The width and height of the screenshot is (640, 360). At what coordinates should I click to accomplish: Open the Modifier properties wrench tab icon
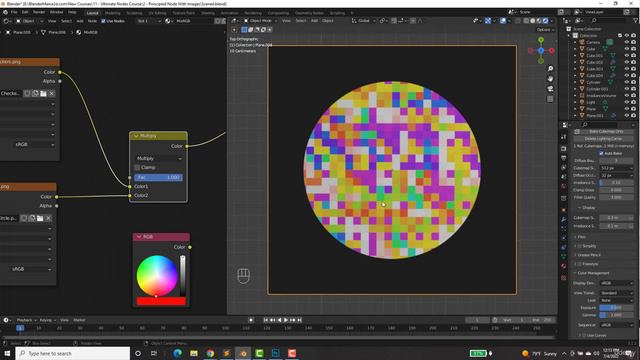(x=564, y=220)
